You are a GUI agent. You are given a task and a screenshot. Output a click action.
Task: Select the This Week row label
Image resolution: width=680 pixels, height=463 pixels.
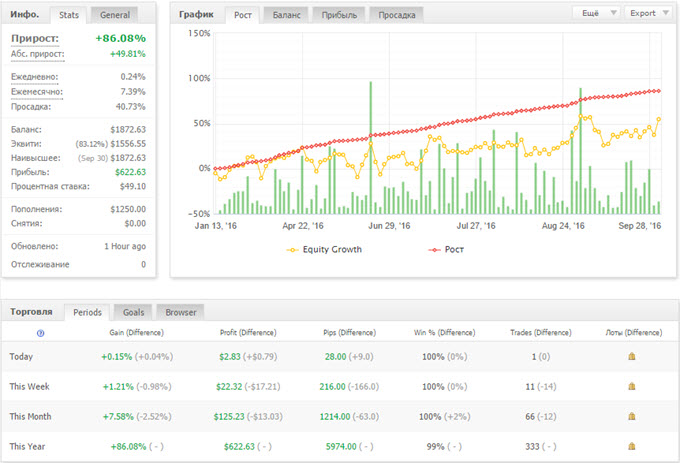pyautogui.click(x=29, y=386)
